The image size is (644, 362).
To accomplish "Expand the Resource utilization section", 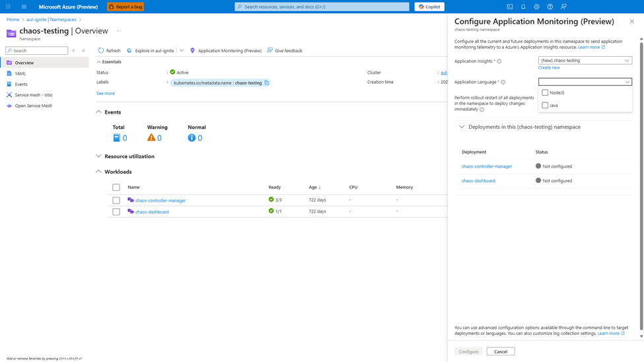I will tap(98, 156).
